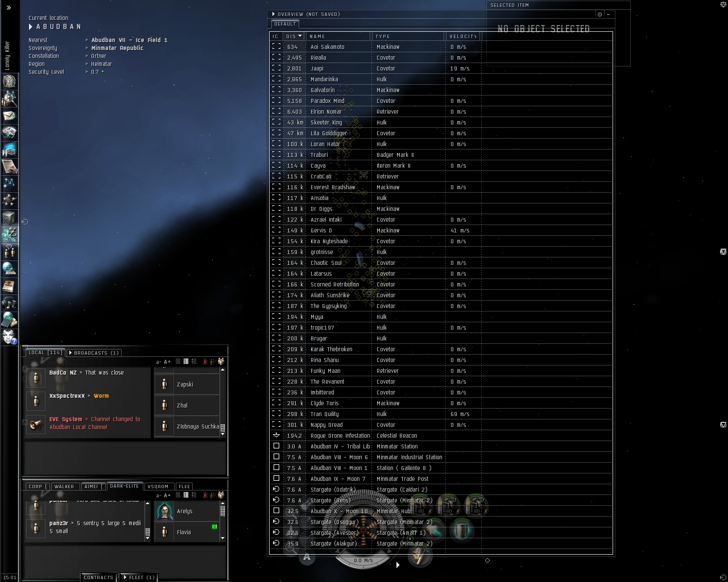Sort overview by the DIS column
728x582 pixels.
(293, 36)
